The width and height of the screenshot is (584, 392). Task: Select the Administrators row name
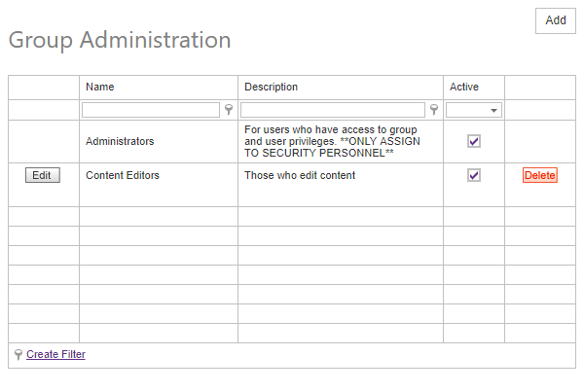click(120, 141)
